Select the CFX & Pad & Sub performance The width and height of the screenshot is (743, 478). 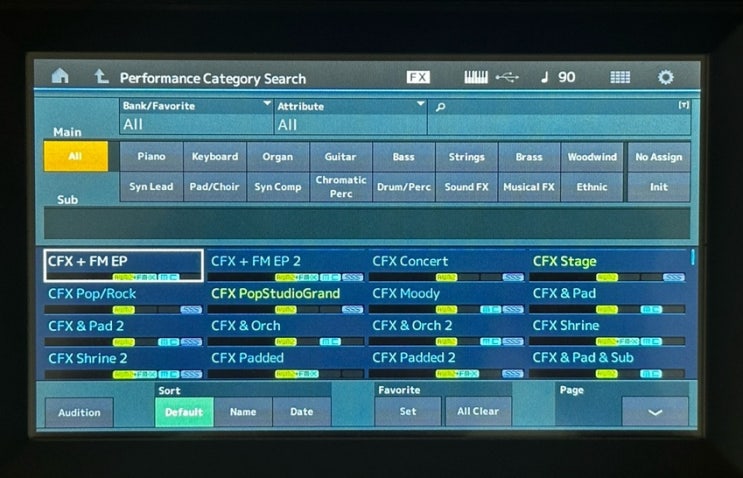(x=607, y=363)
